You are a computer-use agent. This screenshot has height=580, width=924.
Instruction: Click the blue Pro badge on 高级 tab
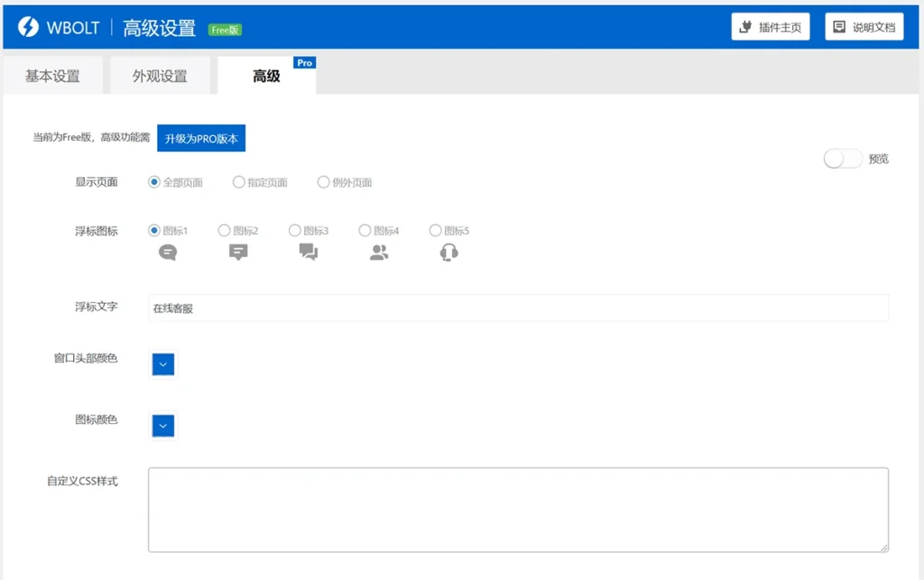tap(305, 63)
